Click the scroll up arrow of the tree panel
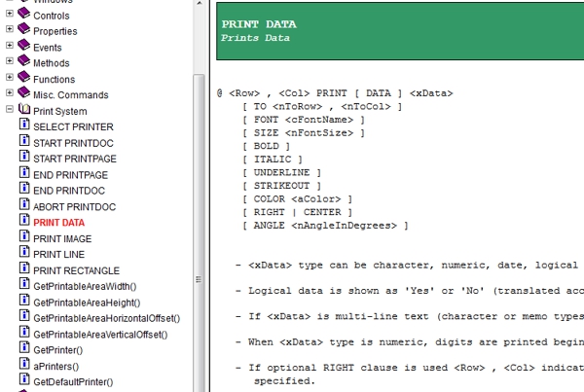The height and width of the screenshot is (392, 584). click(199, 3)
